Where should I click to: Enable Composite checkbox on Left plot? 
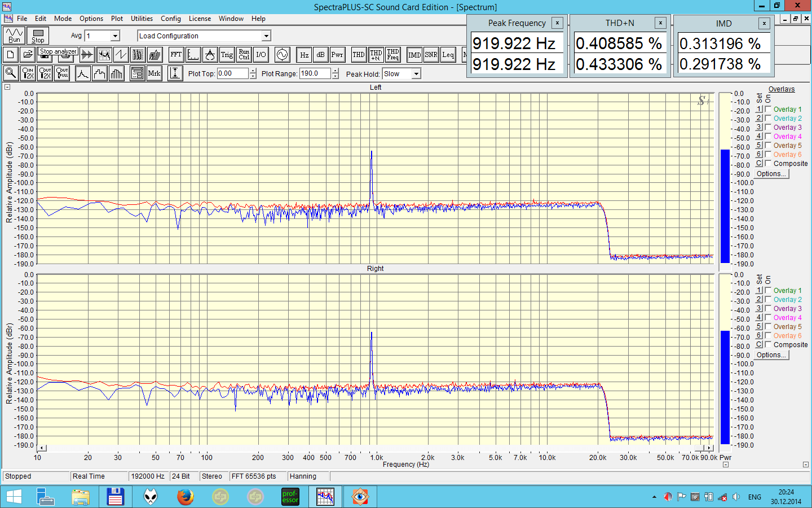coord(768,164)
